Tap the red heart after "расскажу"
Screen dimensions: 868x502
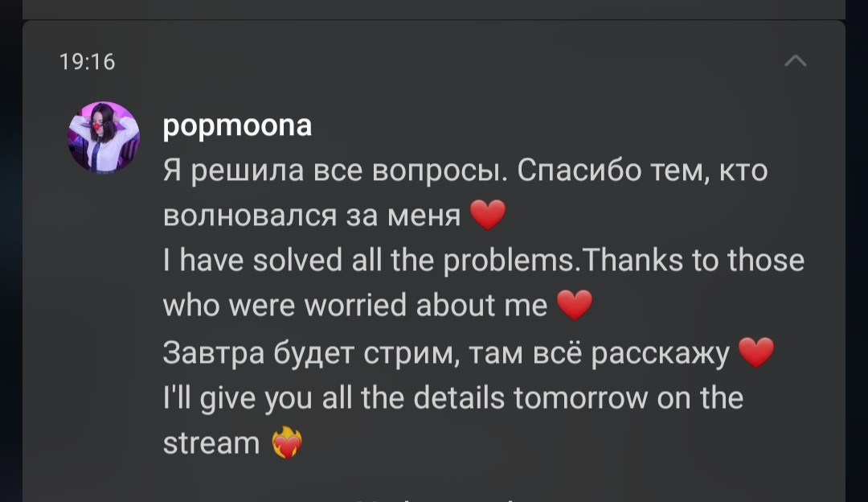[x=756, y=352]
